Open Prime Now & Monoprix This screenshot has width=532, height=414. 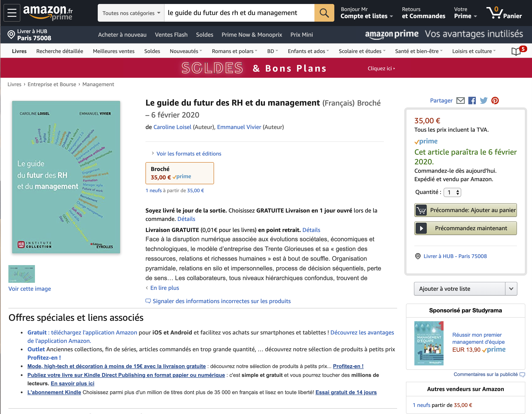point(252,34)
